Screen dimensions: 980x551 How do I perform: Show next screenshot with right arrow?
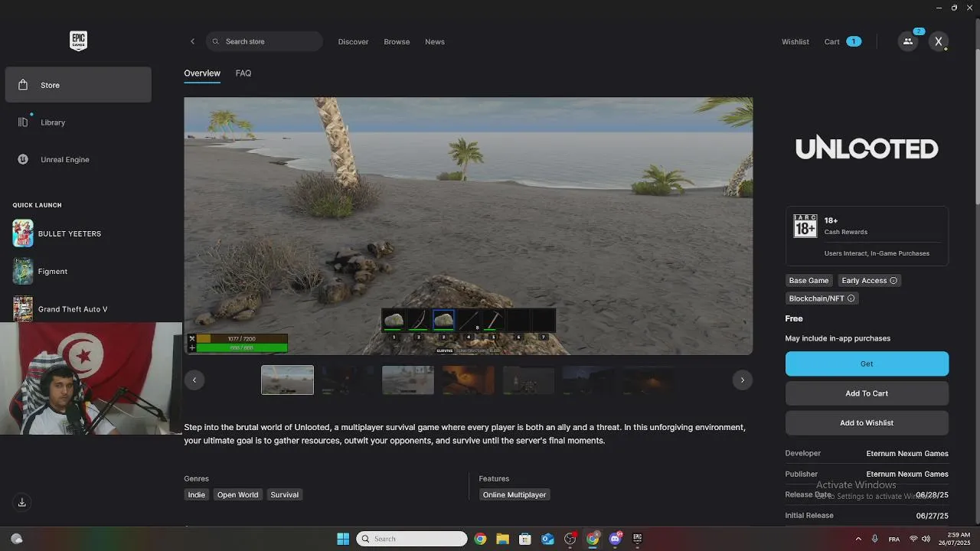point(742,380)
